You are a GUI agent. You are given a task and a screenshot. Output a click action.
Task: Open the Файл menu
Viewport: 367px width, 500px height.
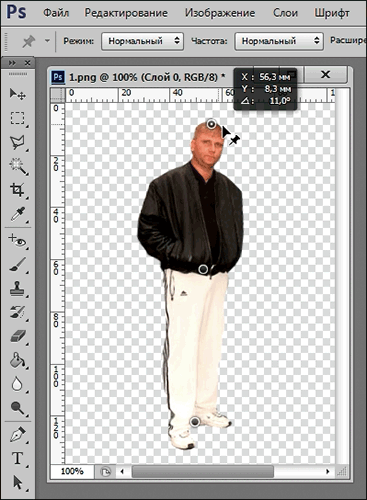pyautogui.click(x=56, y=13)
